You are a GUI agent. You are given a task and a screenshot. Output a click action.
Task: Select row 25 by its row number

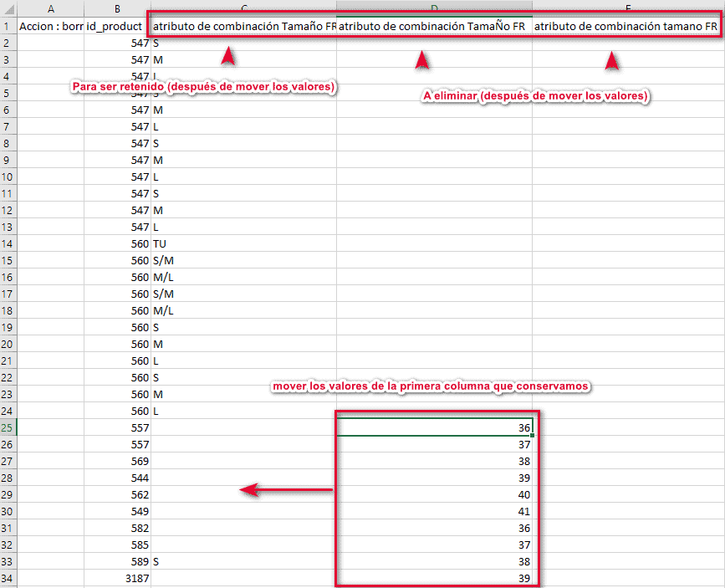click(8, 427)
